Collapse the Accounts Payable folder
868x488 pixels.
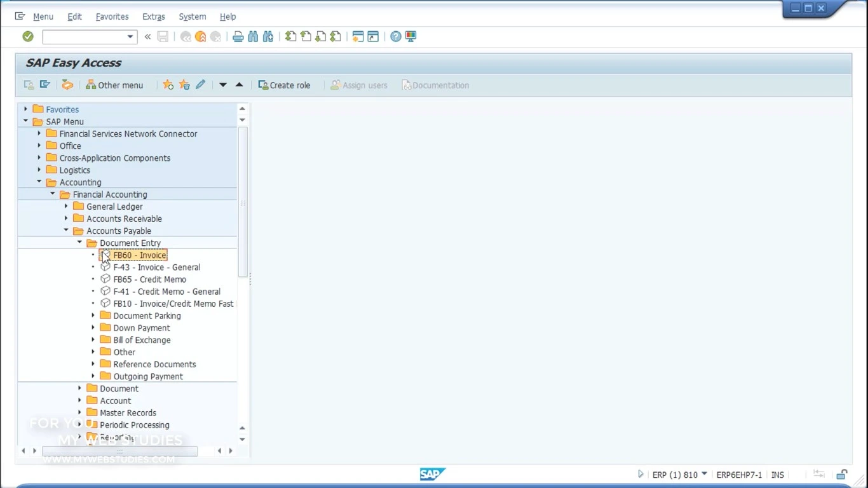click(66, 231)
